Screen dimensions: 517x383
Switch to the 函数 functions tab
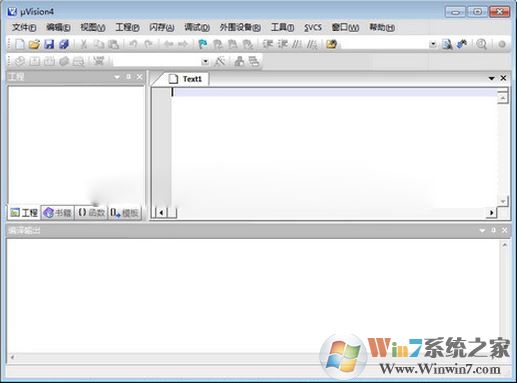(91, 212)
